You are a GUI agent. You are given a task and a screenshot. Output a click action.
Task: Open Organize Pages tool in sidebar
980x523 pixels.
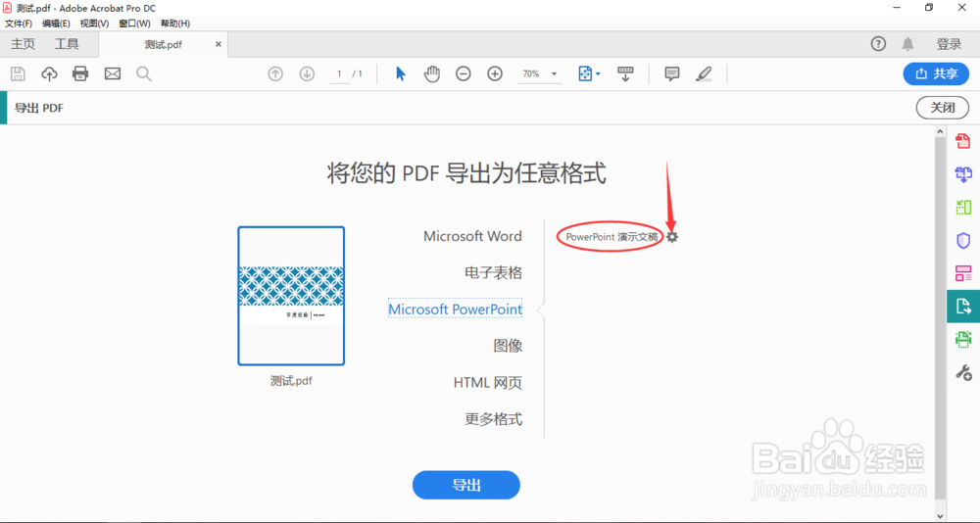(963, 207)
